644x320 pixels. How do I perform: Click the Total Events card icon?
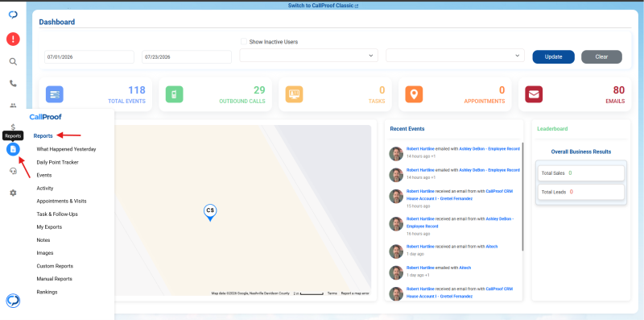(x=55, y=94)
